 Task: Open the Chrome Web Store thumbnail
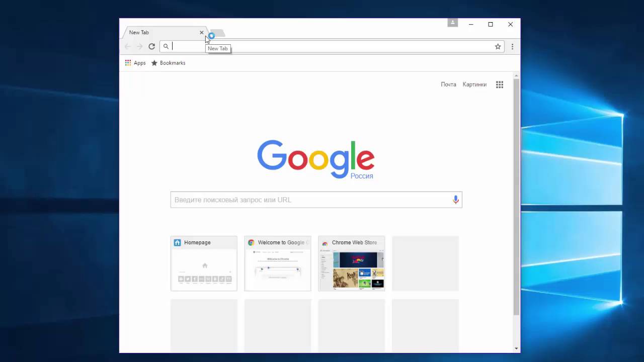pos(352,263)
